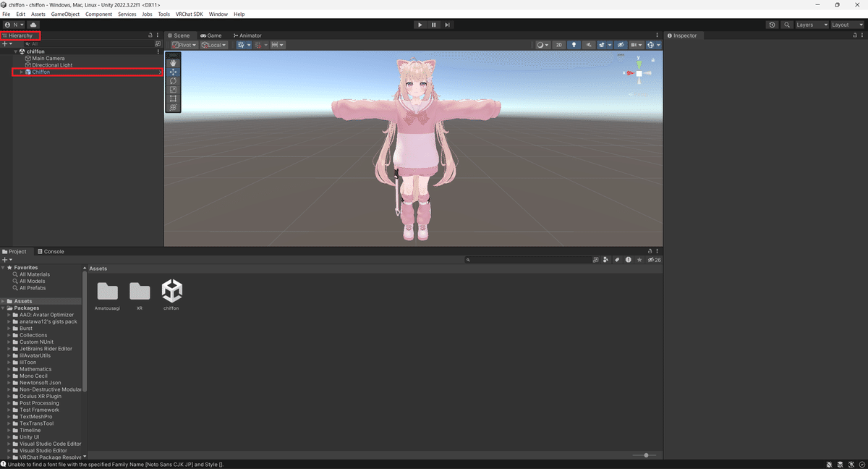868x469 pixels.
Task: Open Draw mode (shading) dropdown
Action: pyautogui.click(x=543, y=45)
